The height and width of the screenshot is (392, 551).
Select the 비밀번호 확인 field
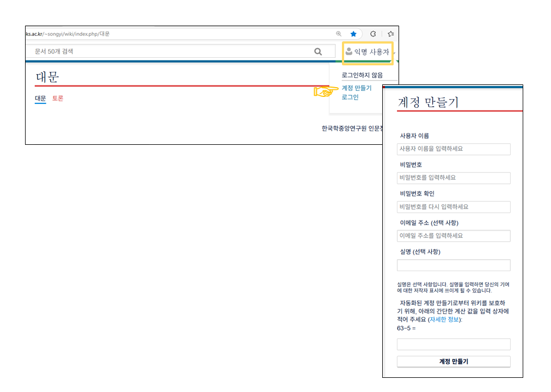(x=454, y=207)
